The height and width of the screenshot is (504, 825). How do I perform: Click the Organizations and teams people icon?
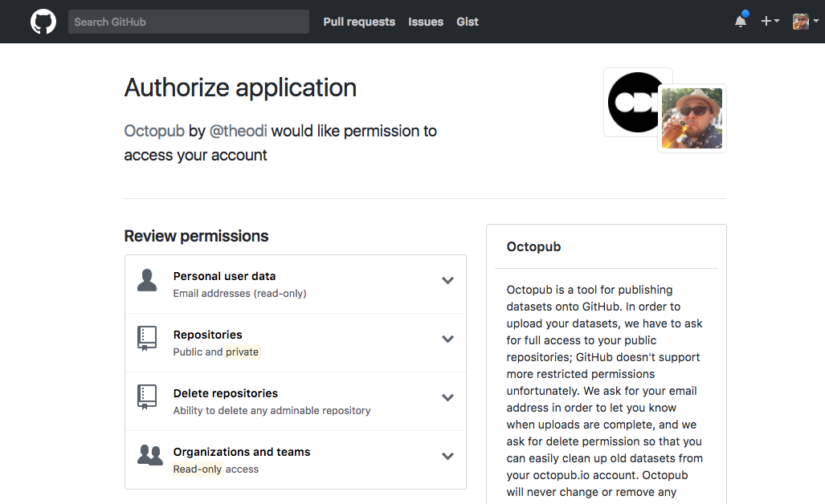click(x=150, y=455)
